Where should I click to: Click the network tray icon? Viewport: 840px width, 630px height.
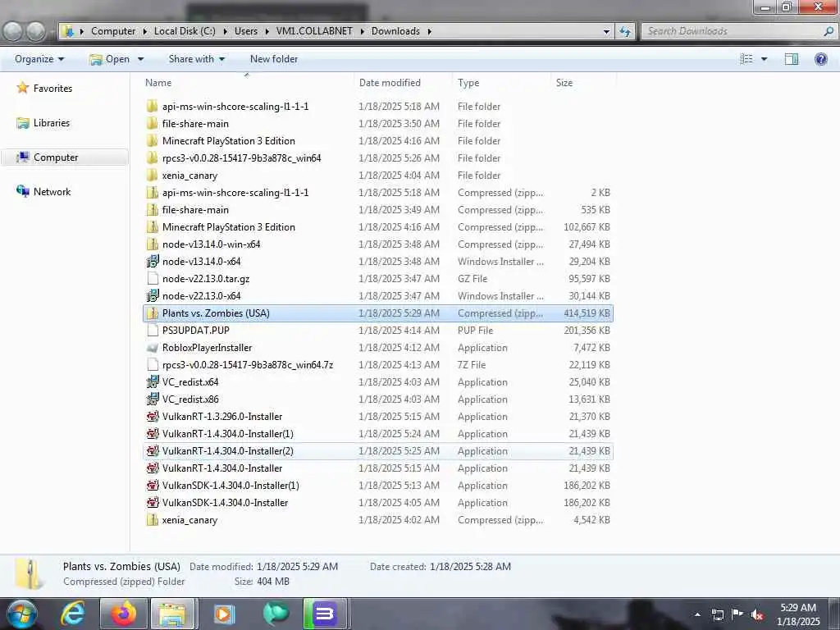(718, 614)
